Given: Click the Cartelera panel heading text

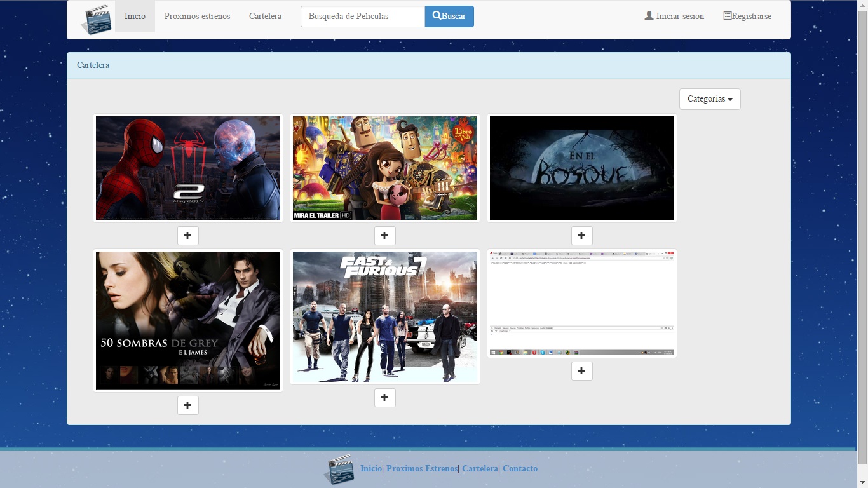Looking at the screenshot, I should pyautogui.click(x=93, y=65).
